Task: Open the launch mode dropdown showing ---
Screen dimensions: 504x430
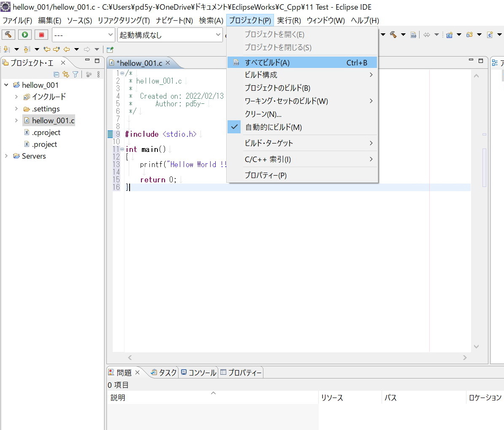Action: (x=83, y=35)
